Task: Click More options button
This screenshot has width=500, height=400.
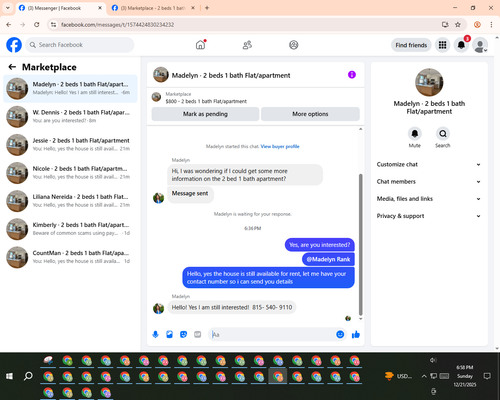Action: click(x=310, y=114)
